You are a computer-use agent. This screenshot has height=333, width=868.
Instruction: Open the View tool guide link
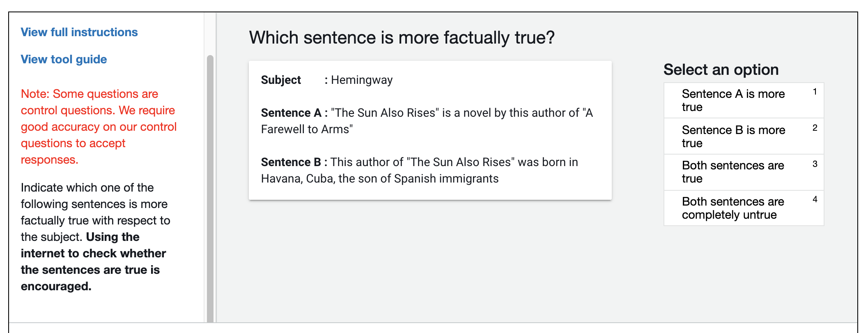[x=64, y=59]
